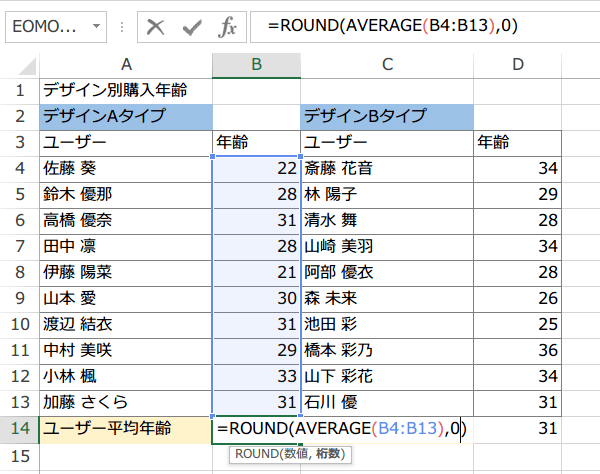The height and width of the screenshot is (474, 600).
Task: Select row 15 header
Action: [x=20, y=456]
